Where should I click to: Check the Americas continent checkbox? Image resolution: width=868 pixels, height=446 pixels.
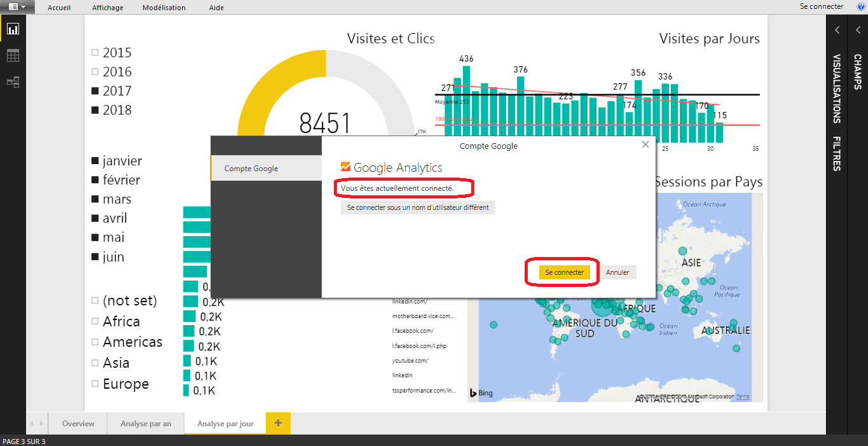point(95,342)
